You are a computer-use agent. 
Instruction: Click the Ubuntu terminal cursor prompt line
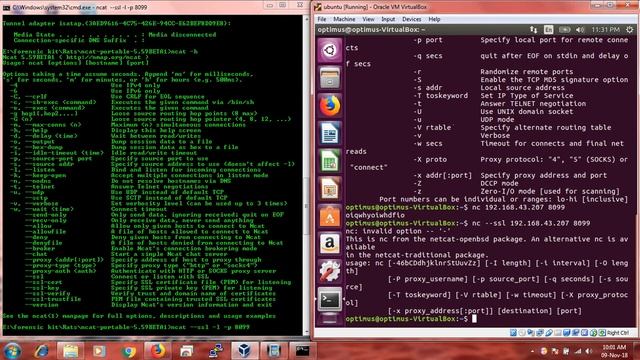point(411,318)
